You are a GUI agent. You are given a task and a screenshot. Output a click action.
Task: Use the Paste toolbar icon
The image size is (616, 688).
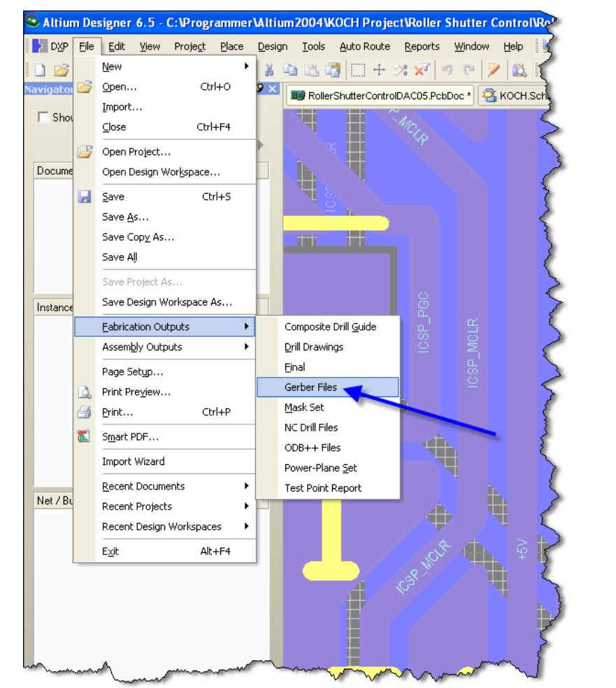coord(312,69)
